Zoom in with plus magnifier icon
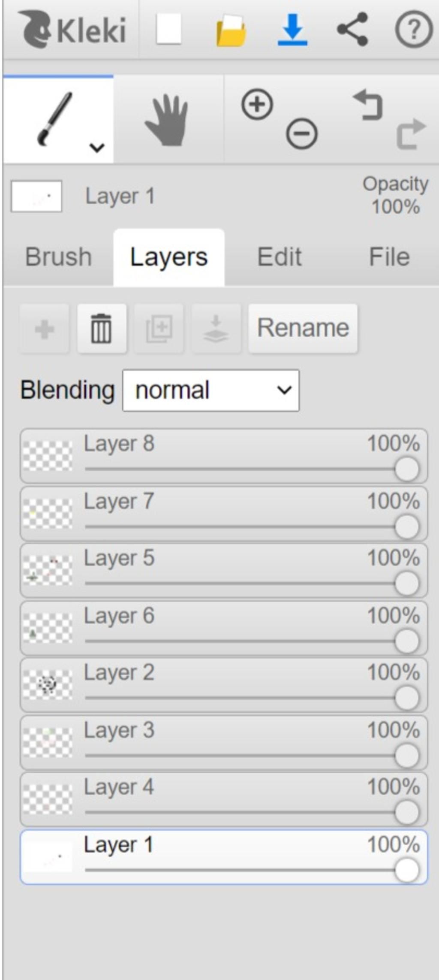 click(257, 104)
